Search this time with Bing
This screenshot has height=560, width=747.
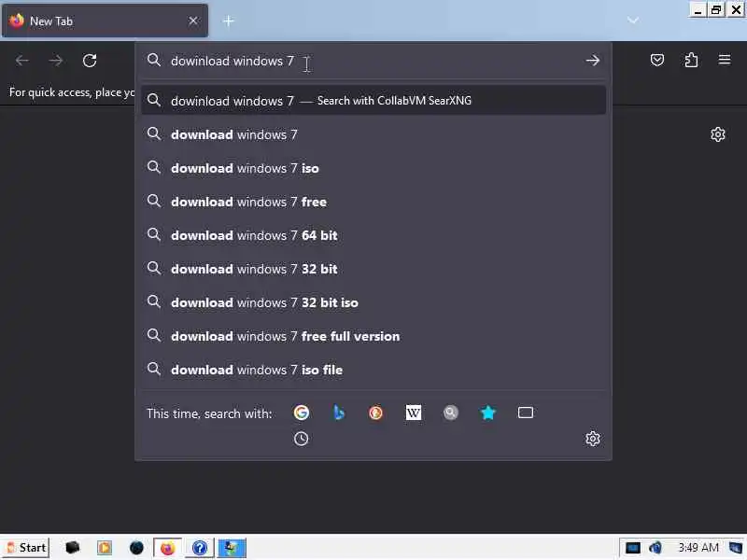click(x=338, y=413)
